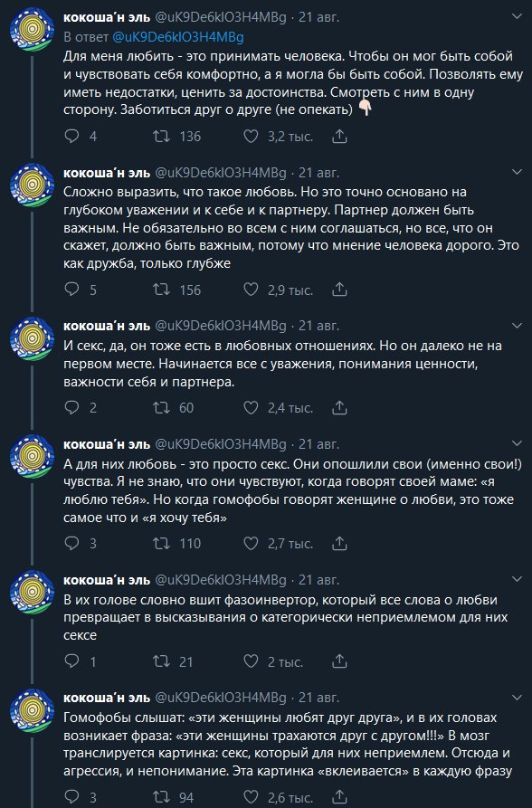Viewport: 532px width, 808px height.
Task: Share the tweet with 60 retweets
Action: point(339,407)
